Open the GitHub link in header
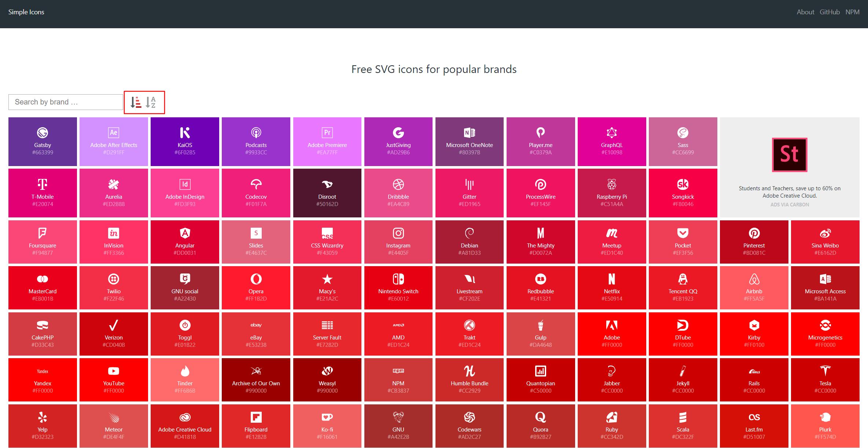 coord(830,12)
